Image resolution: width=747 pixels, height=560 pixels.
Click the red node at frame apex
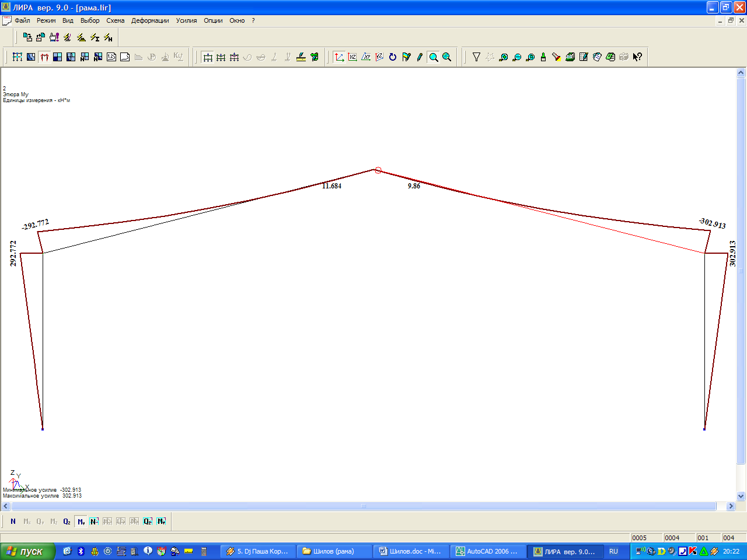click(378, 170)
